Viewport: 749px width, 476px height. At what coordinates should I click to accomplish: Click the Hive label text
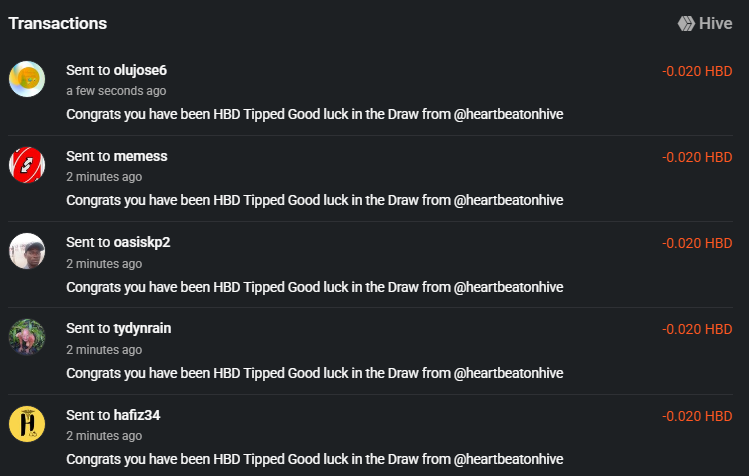(715, 23)
